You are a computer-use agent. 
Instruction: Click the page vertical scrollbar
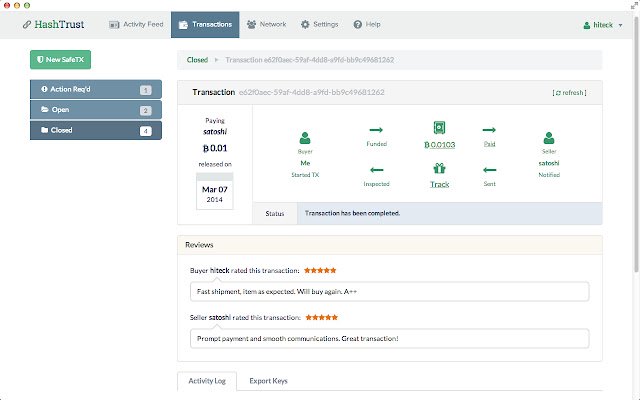(636, 143)
